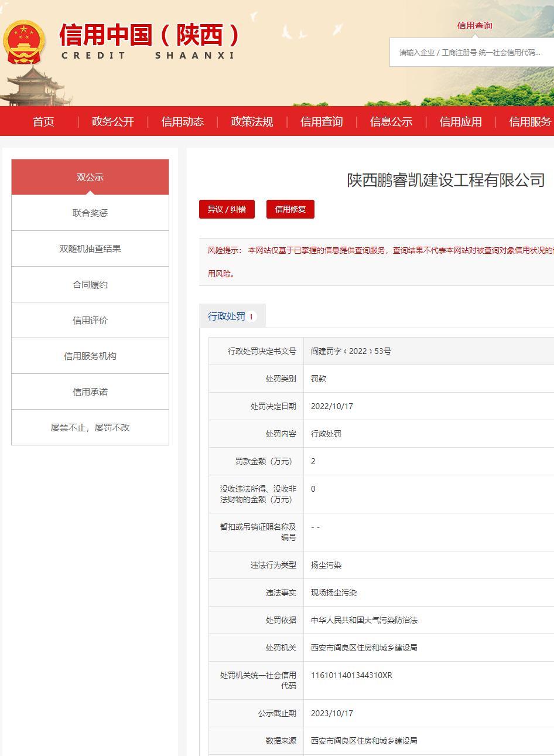Screen dimensions: 554x756
Task: Open the 信用应用 navigation item
Action: pyautogui.click(x=461, y=121)
